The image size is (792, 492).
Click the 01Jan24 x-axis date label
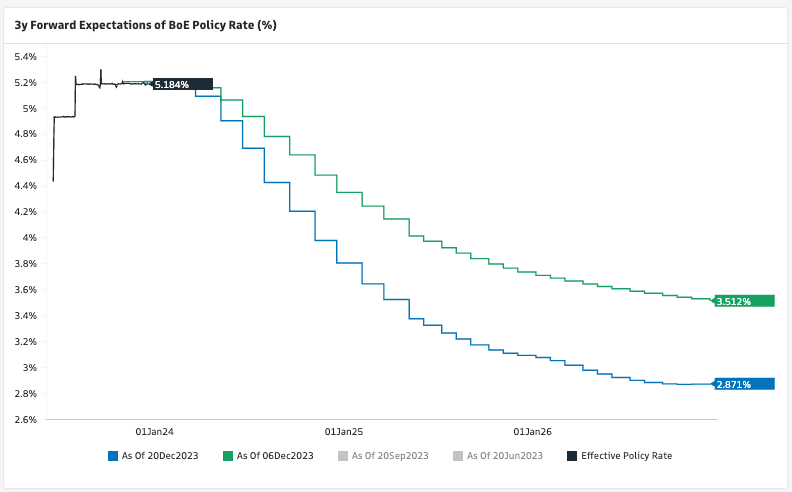coord(154,432)
